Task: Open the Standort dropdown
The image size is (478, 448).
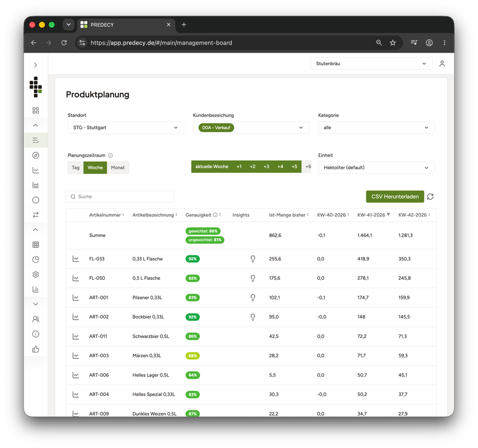Action: coord(125,128)
